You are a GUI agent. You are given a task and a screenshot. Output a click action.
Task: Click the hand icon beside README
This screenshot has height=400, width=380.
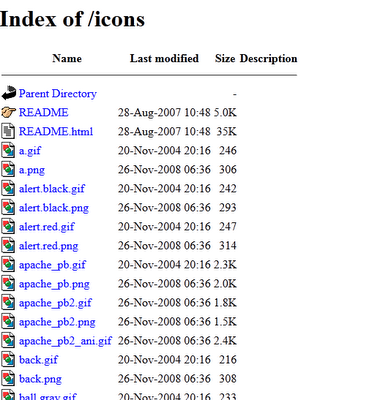point(8,112)
